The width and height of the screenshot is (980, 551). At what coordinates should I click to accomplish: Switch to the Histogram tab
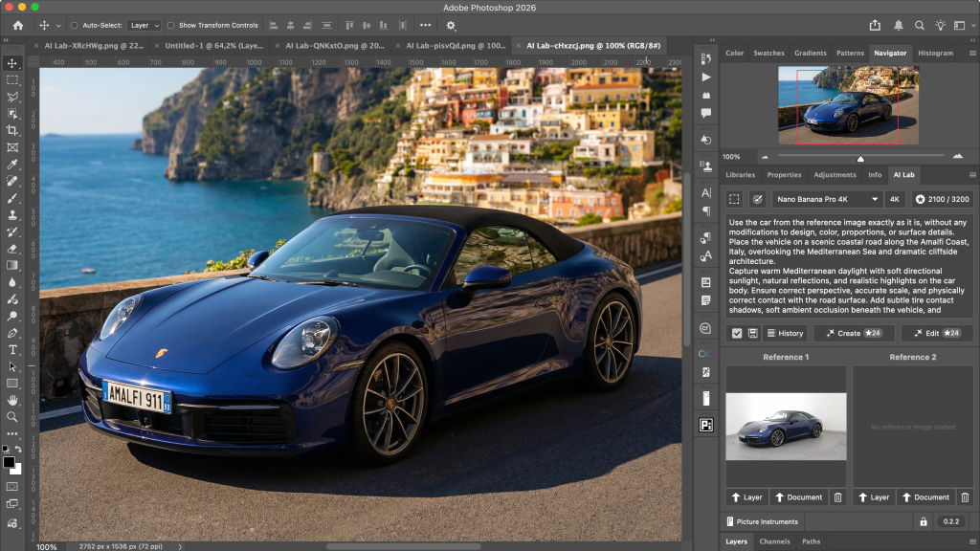(935, 54)
